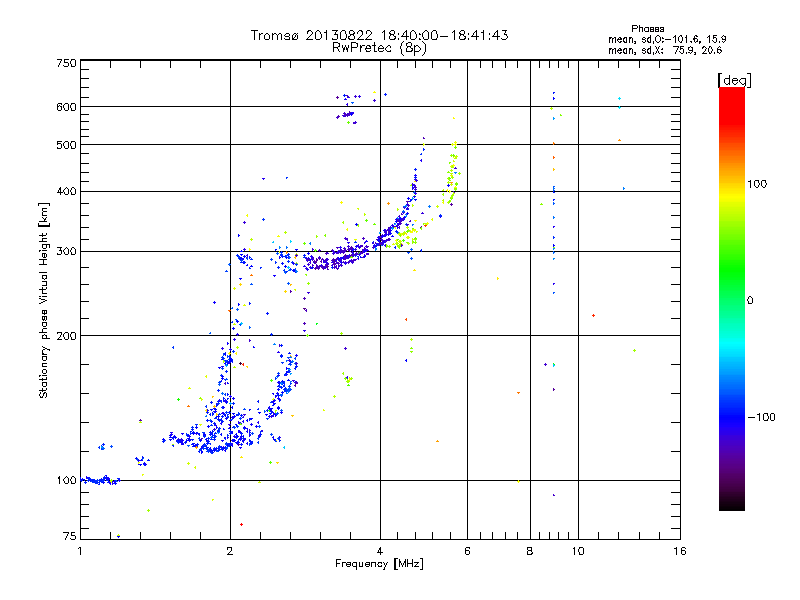Screen dimensions: 800x600
Task: Click the "[deg]" colorbar unit label
Action: pyautogui.click(x=734, y=81)
